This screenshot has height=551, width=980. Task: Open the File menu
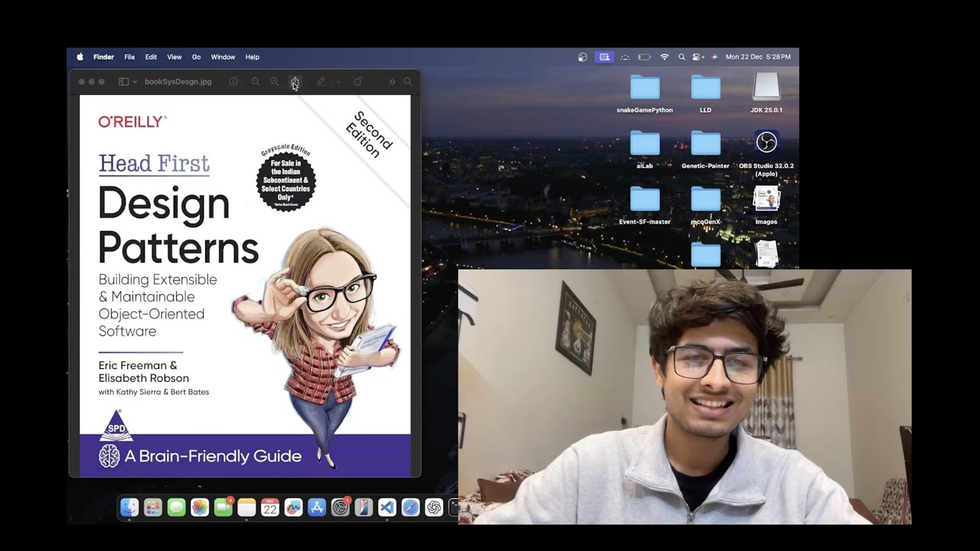129,57
